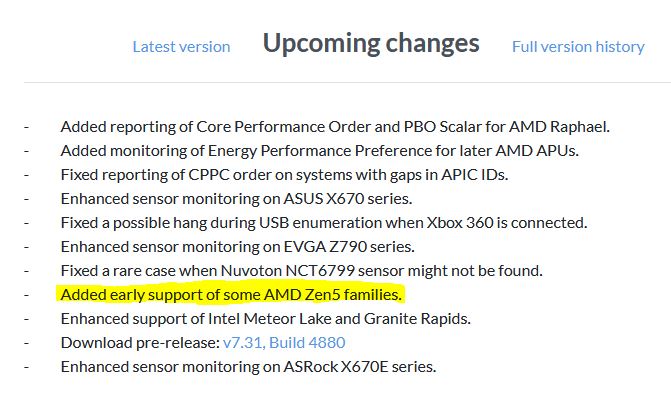Select the Xbox 360 USB enumeration line
The height and width of the screenshot is (408, 671).
(x=324, y=223)
